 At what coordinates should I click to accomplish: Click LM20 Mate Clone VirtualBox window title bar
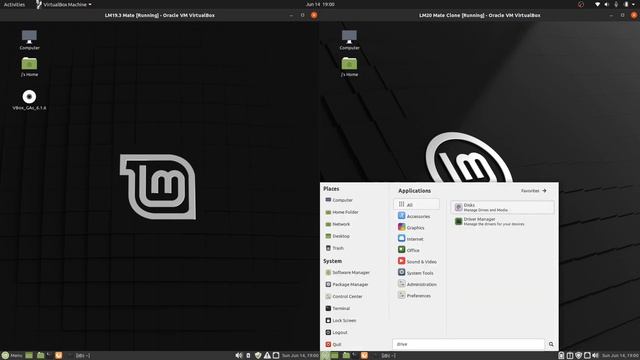point(480,15)
